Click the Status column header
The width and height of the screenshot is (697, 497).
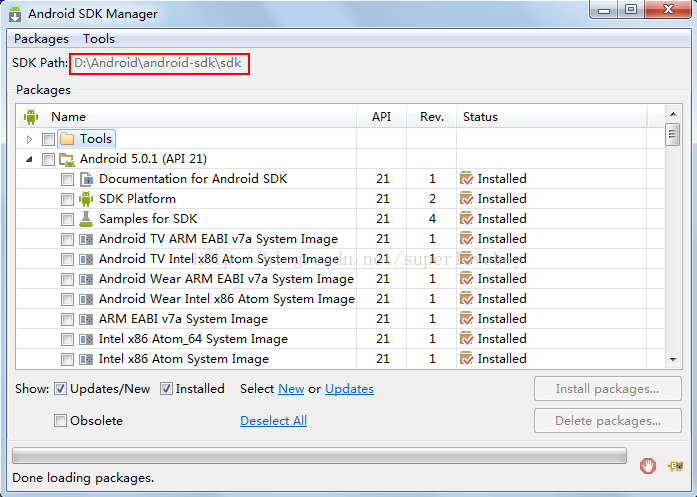point(480,116)
